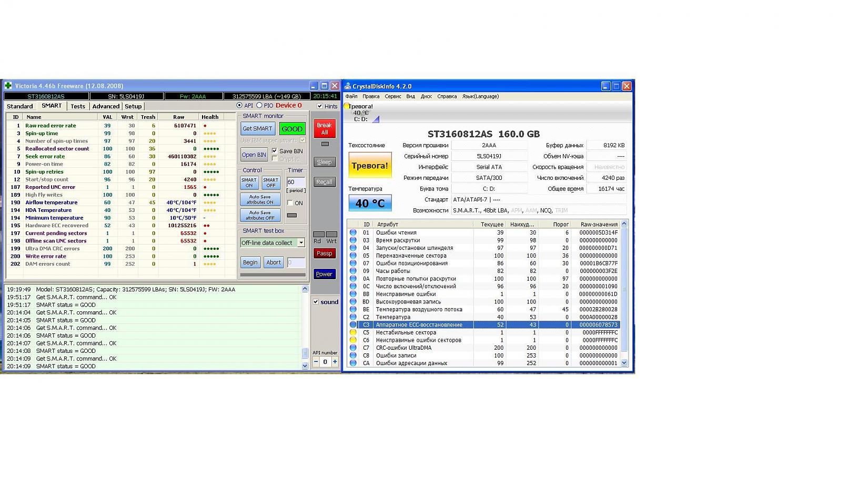The height and width of the screenshot is (488, 868).
Task: Click the Get SMART button
Action: tap(258, 129)
